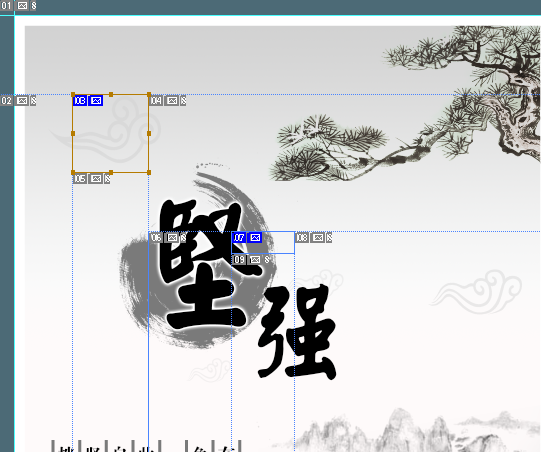
Task: Click the faint cloud swirl on the right
Action: 476,292
